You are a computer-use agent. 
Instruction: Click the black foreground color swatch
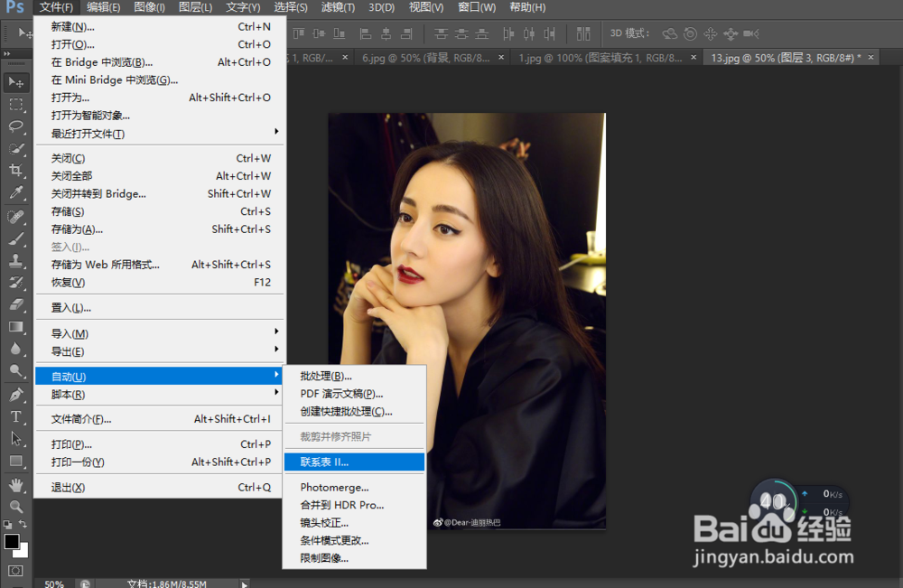(10, 540)
